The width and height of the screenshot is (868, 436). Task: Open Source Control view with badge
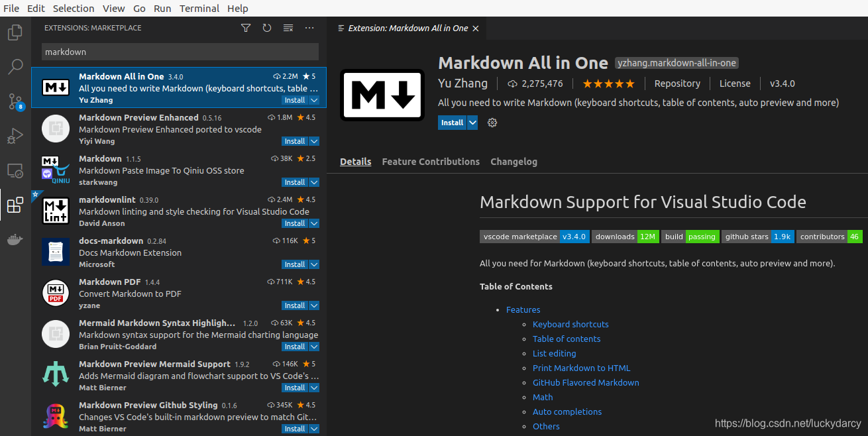coord(15,101)
